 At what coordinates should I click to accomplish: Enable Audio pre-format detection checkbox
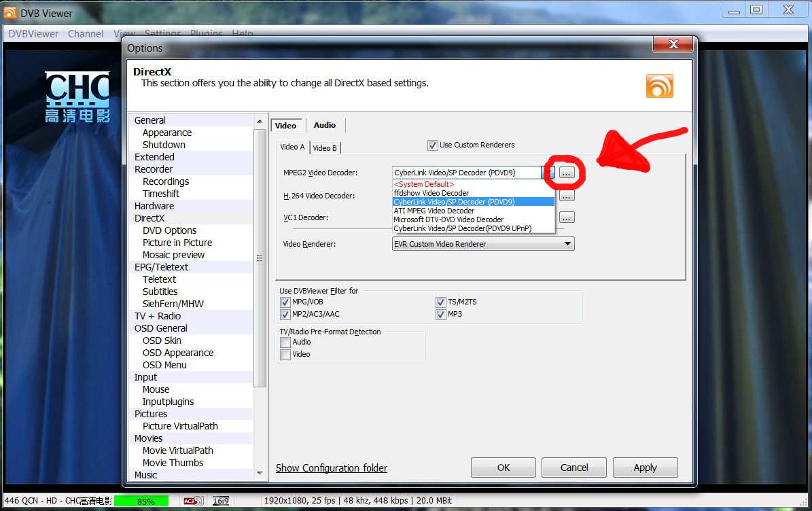(x=285, y=342)
